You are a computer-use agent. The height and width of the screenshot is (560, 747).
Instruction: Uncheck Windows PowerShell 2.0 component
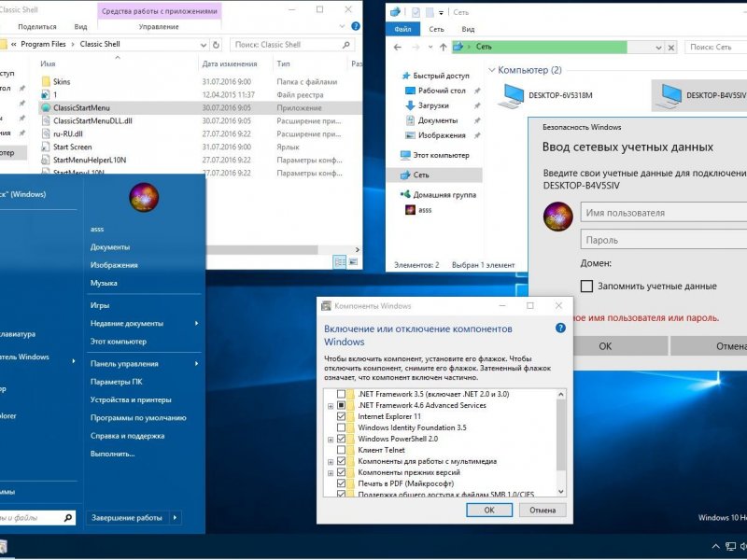pos(341,439)
